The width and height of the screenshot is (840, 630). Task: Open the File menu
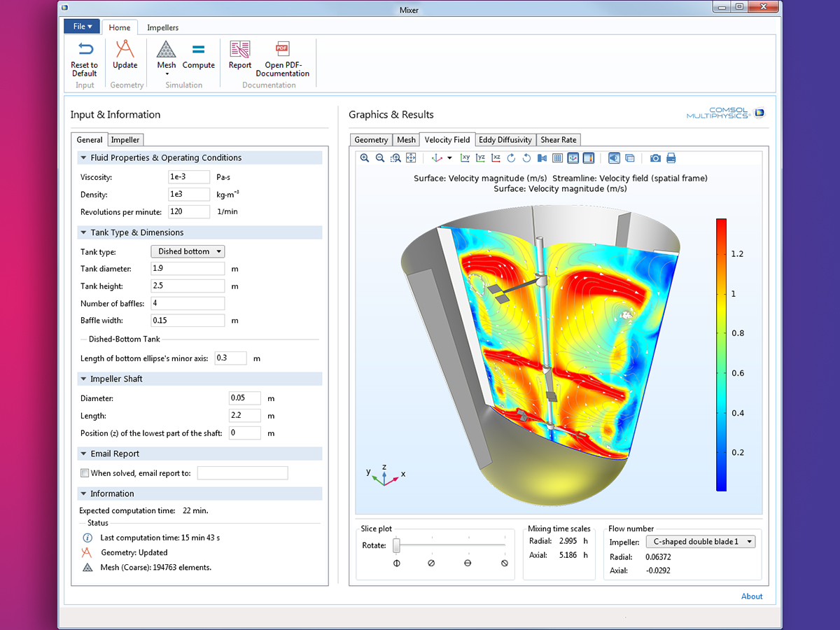82,25
